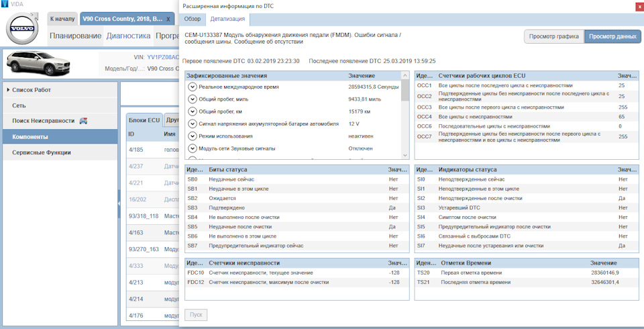Screen dimensions: 644x329
Task: Click scroll up arrow in Зафиксированные значения list
Action: 405,76
